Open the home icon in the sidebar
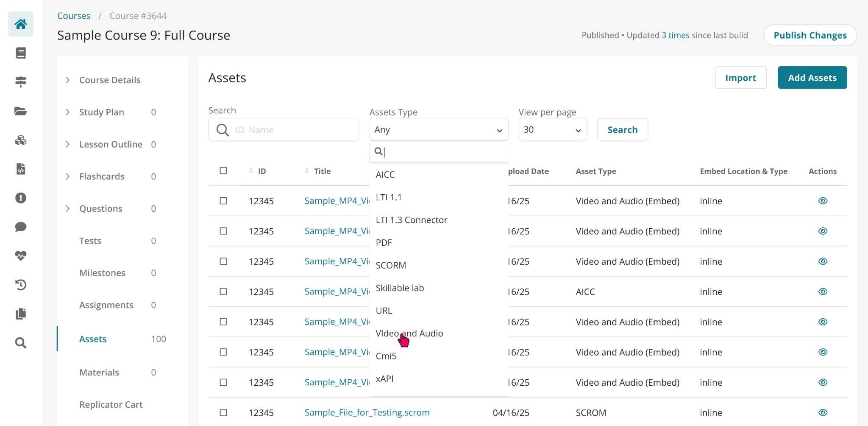The image size is (868, 426). [21, 24]
